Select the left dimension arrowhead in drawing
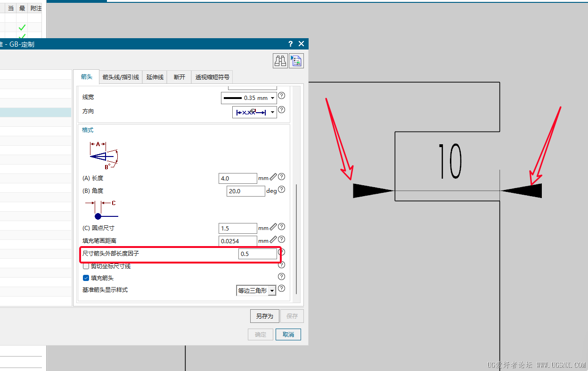The width and height of the screenshot is (588, 371). [x=373, y=190]
